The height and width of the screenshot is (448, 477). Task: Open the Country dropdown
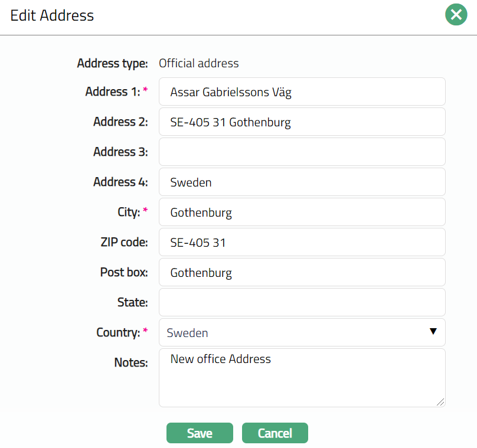302,333
